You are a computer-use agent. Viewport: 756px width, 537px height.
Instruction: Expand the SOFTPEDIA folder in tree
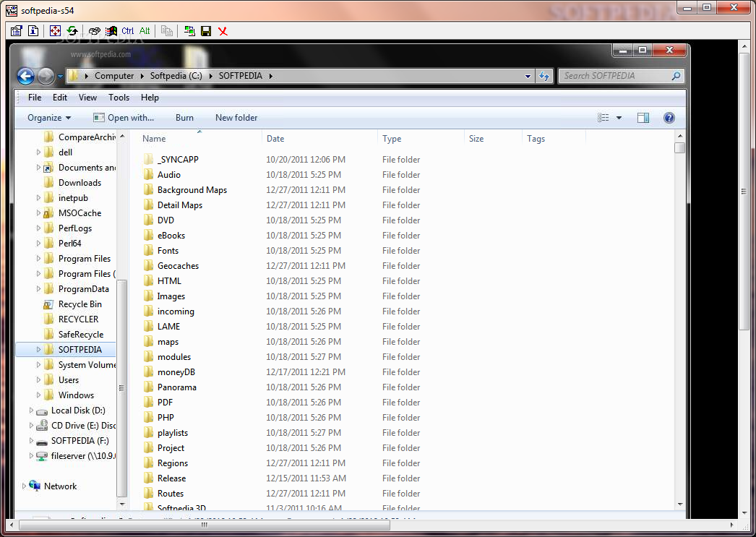point(38,350)
